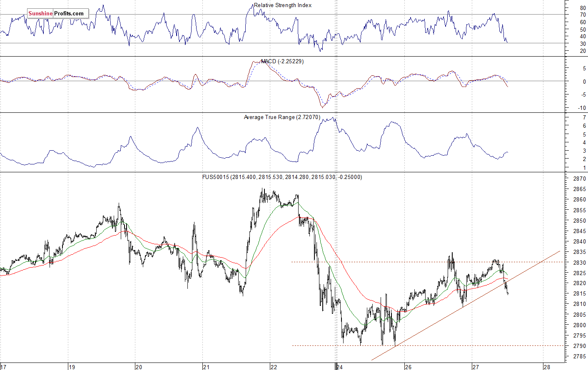
Task: Click the RSI 70 level axis label
Action: coord(583,15)
